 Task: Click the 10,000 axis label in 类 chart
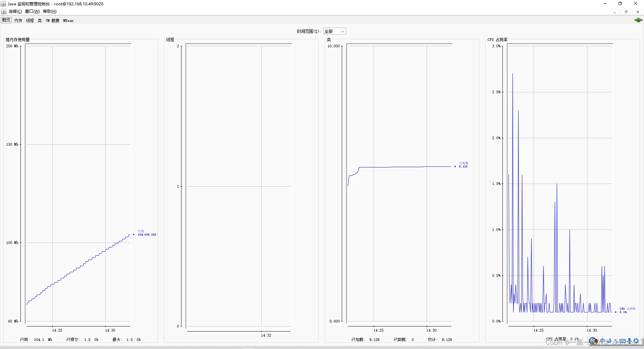[333, 46]
